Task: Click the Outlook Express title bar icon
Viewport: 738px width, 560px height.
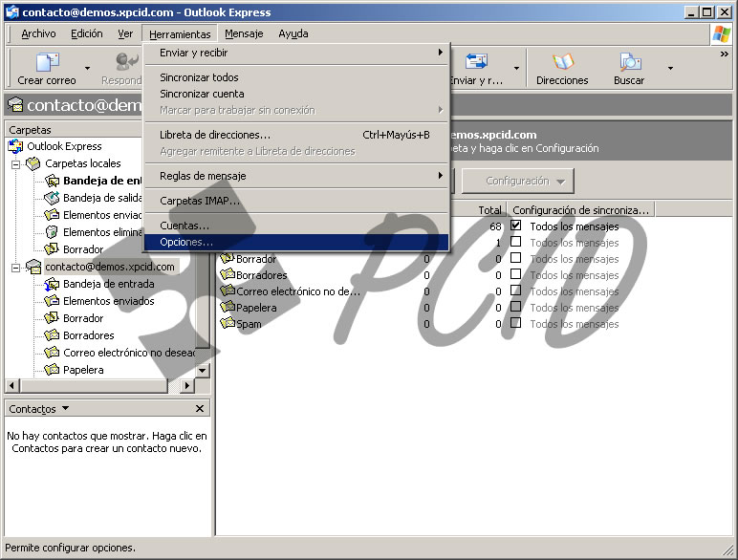Action: click(11, 11)
